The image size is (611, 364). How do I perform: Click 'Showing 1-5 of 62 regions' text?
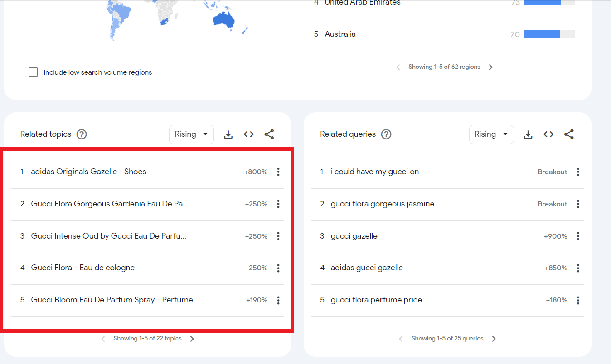[x=444, y=67]
